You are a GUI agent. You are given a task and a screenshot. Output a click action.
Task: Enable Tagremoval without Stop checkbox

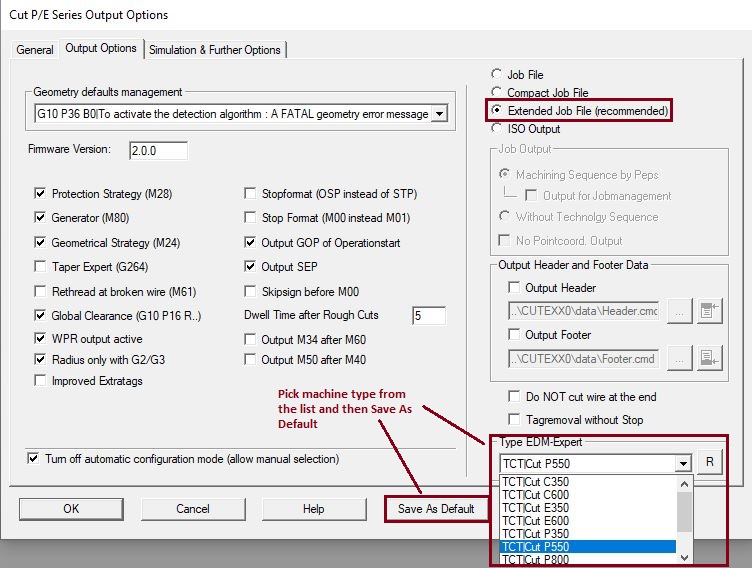[x=514, y=420]
